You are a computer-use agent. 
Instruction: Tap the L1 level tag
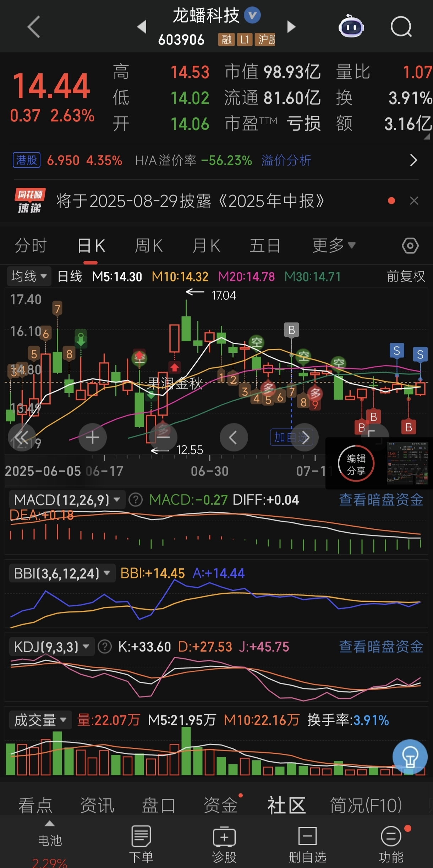coord(245,39)
